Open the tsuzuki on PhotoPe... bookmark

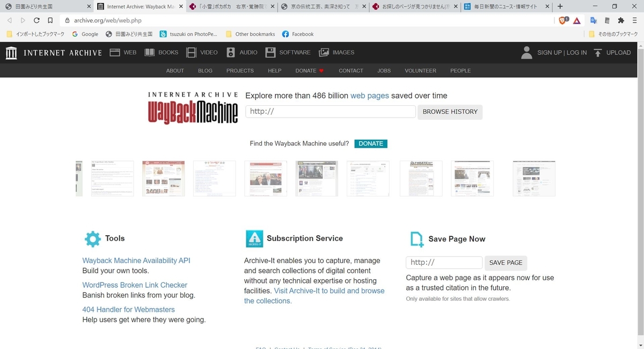point(188,34)
